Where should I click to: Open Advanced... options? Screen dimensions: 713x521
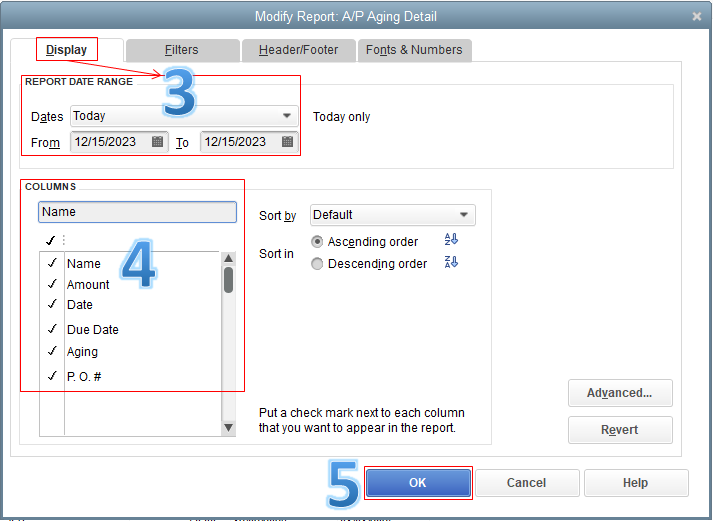pos(620,393)
